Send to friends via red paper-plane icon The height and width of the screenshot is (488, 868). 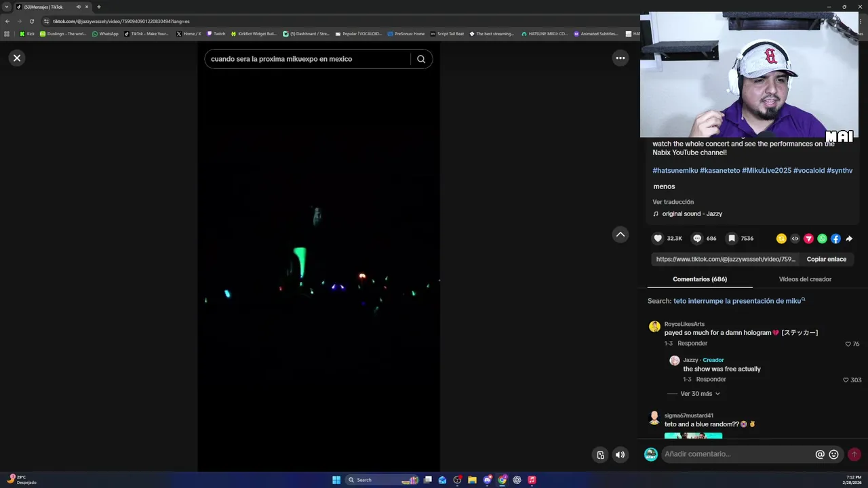coord(808,239)
